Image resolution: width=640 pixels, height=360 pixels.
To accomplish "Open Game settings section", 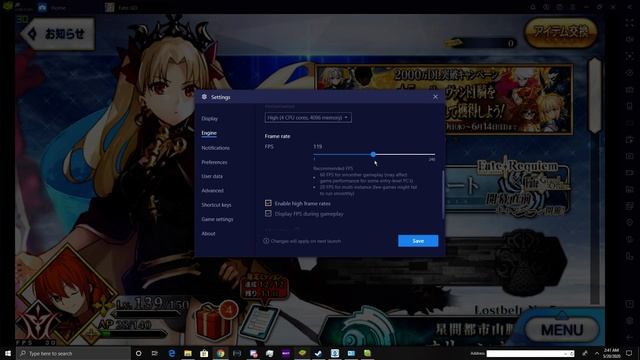I will (217, 219).
